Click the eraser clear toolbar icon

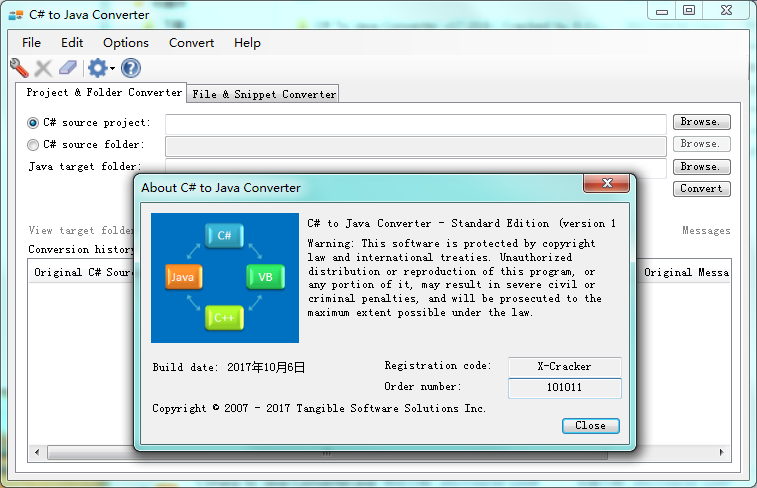[x=68, y=68]
